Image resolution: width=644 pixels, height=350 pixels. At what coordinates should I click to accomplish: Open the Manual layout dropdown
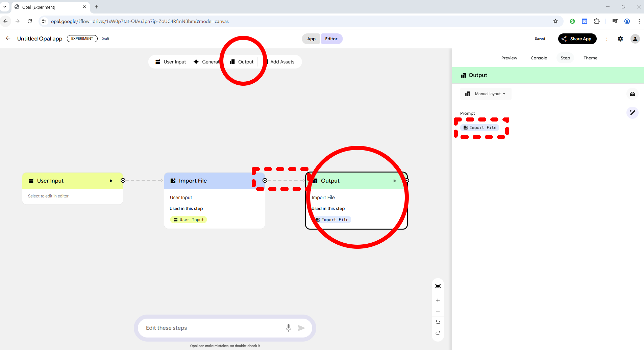pos(486,94)
